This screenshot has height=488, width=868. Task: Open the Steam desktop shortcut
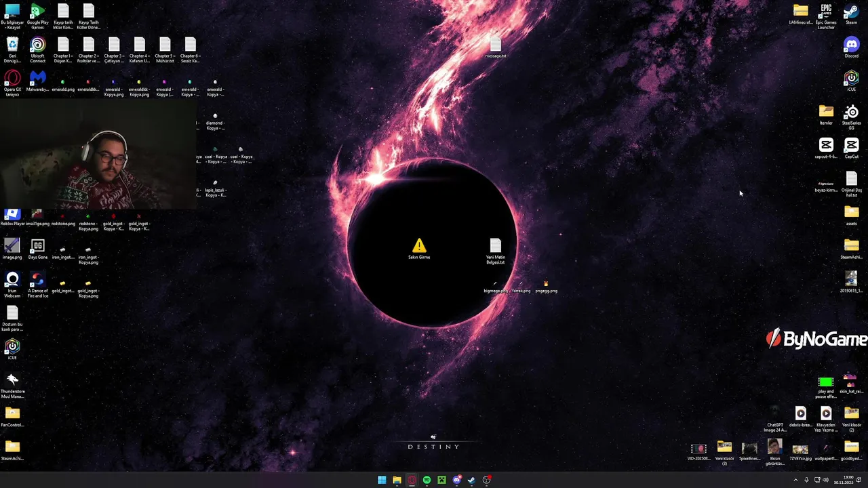(851, 14)
